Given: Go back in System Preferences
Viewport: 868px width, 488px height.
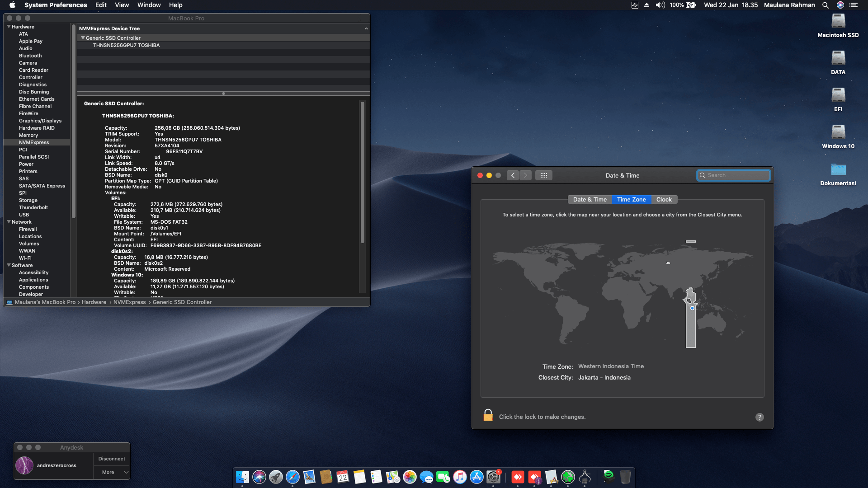Looking at the screenshot, I should pyautogui.click(x=513, y=175).
